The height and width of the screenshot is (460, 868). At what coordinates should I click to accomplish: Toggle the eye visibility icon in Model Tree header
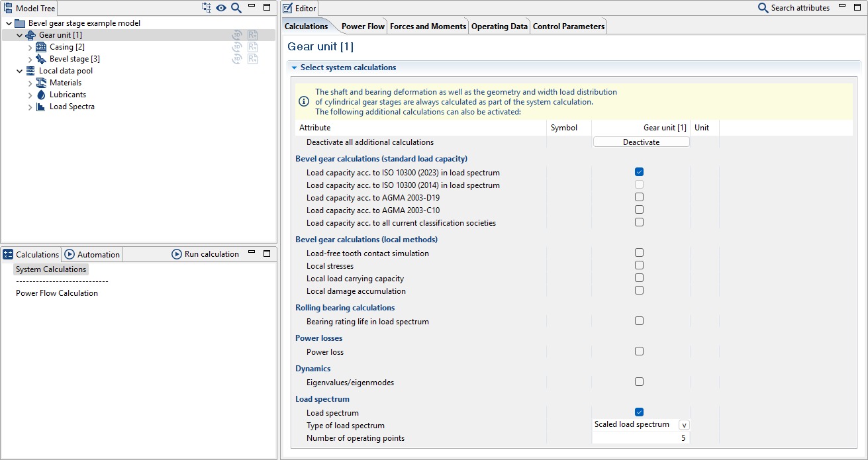[x=222, y=8]
